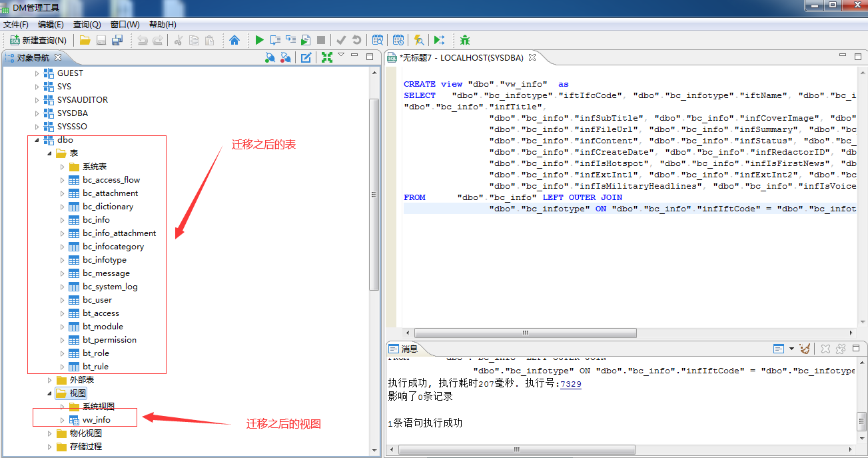Collapse the 表 node under dbo
This screenshot has height=458, width=868.
[x=49, y=153]
